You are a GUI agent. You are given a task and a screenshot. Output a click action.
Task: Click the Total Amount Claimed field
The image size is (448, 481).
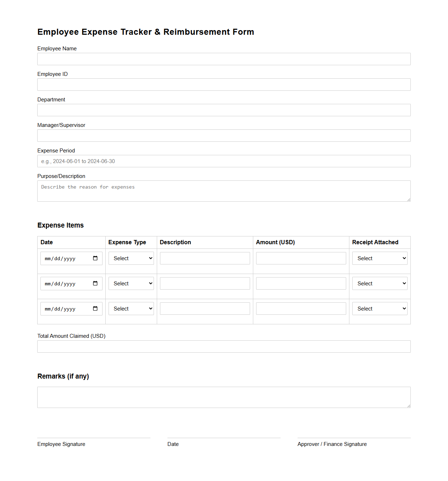[224, 346]
